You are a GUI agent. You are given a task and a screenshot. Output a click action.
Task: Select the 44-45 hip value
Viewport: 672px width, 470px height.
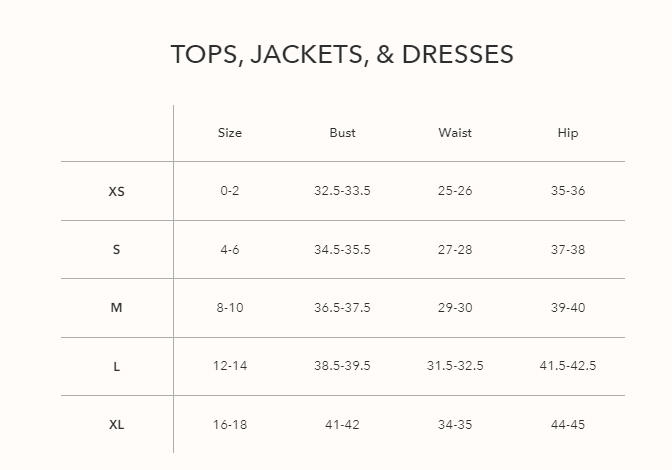(x=568, y=425)
